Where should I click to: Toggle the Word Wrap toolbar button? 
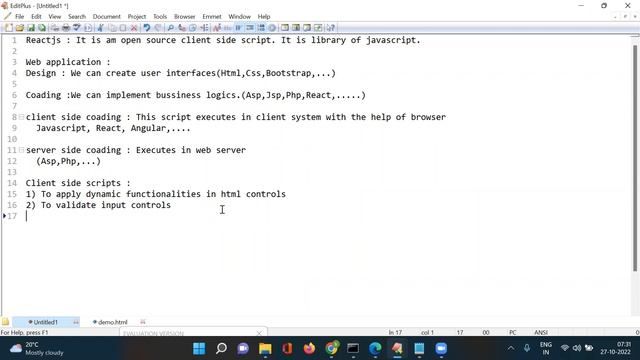coord(239,28)
